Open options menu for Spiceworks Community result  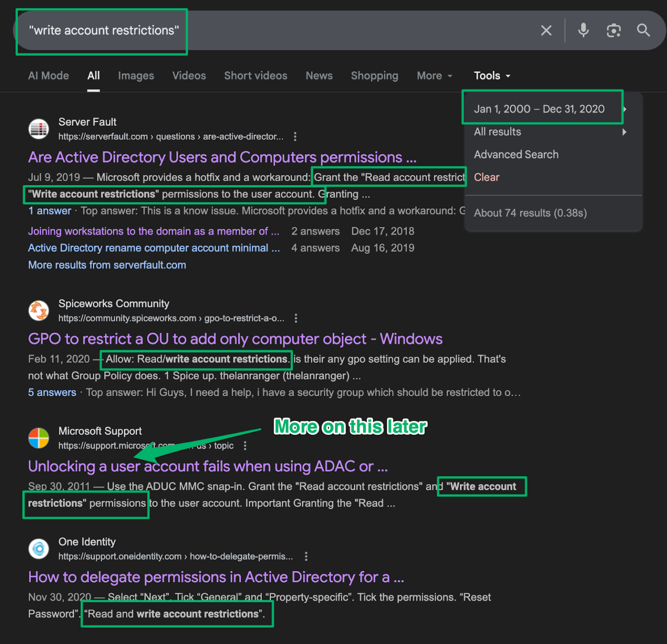tap(296, 318)
